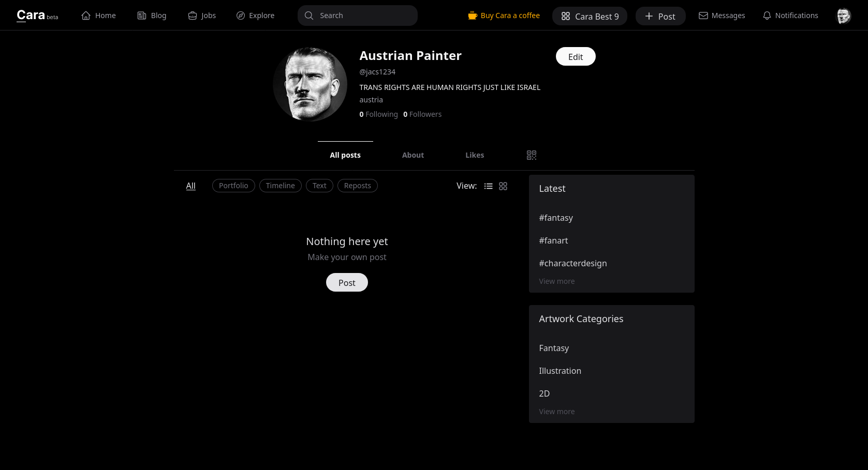The image size is (868, 470).
Task: Expand Artwork Categories with View more
Action: point(557,412)
